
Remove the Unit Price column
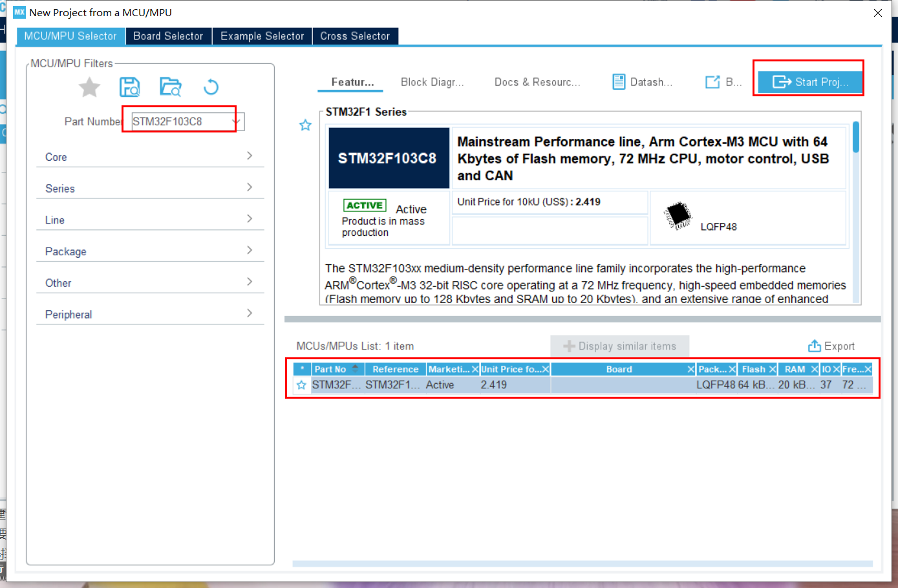tap(546, 369)
